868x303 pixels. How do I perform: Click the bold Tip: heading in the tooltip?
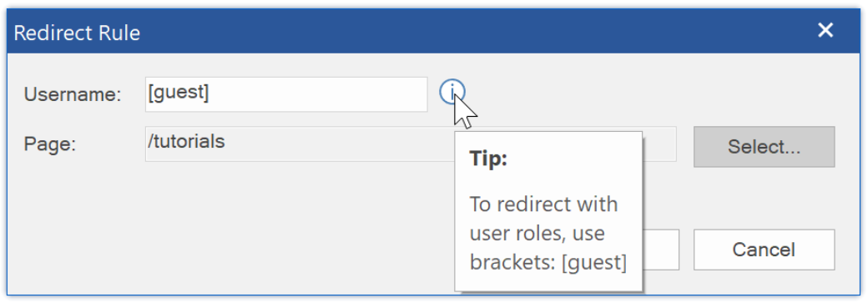point(488,159)
